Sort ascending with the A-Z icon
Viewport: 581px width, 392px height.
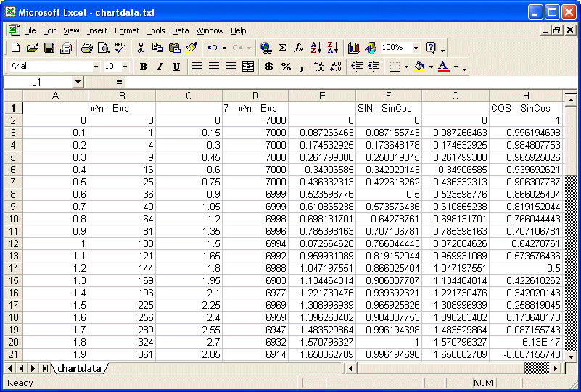pyautogui.click(x=316, y=48)
